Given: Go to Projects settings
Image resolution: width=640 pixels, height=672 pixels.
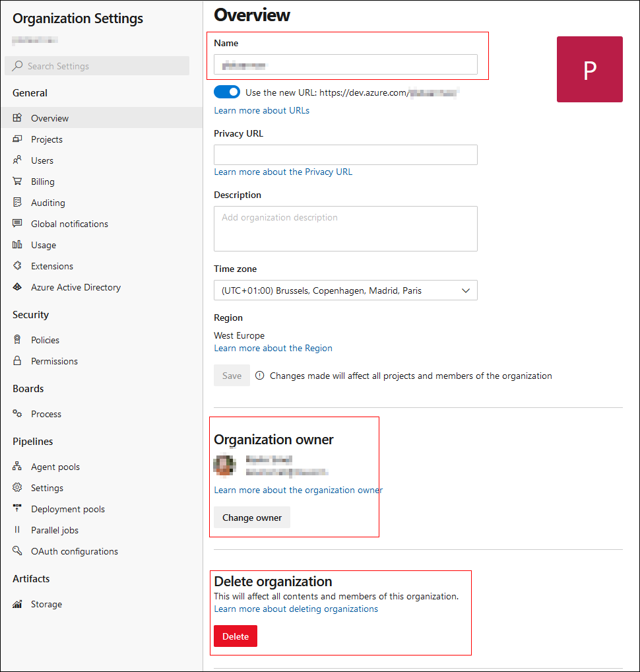Looking at the screenshot, I should [102, 139].
